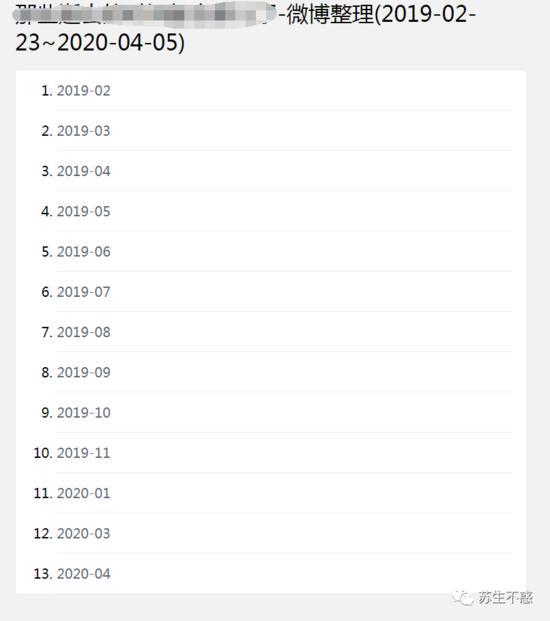550x621 pixels.
Task: Select the 2019-05 month link
Action: point(84,211)
